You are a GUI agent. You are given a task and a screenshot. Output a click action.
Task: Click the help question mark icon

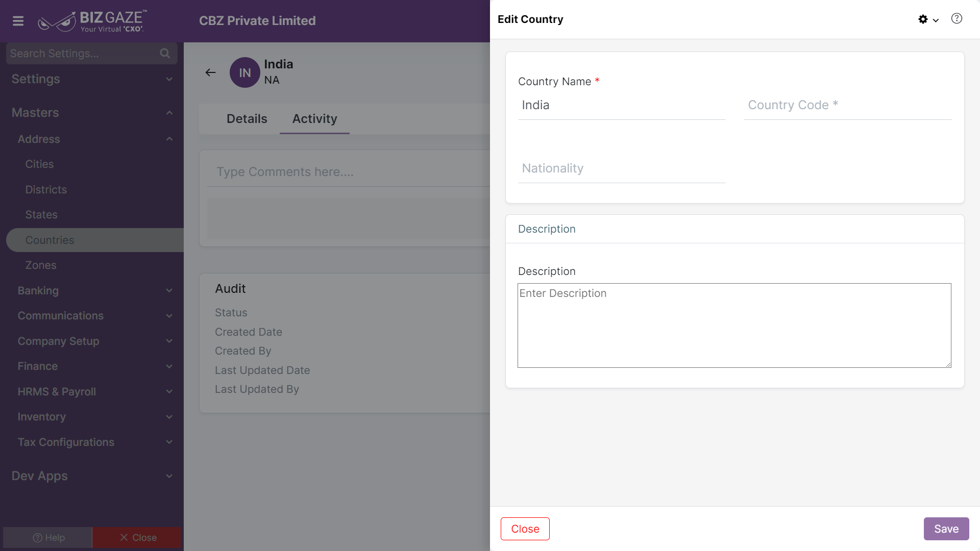957,19
